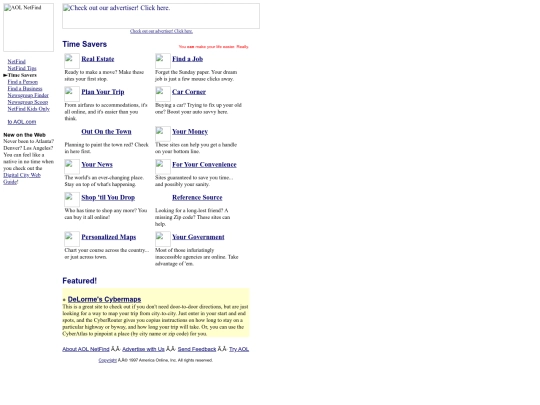Open the DeLorme's Cybermaps featured link

pos(104,299)
